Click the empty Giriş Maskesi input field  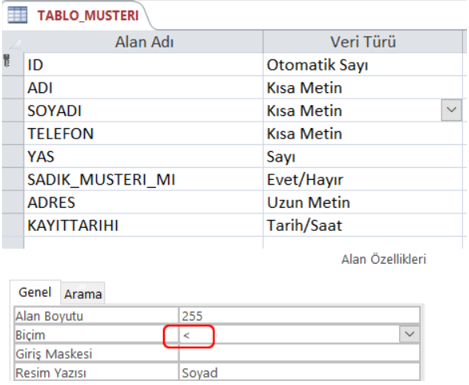pyautogui.click(x=299, y=353)
